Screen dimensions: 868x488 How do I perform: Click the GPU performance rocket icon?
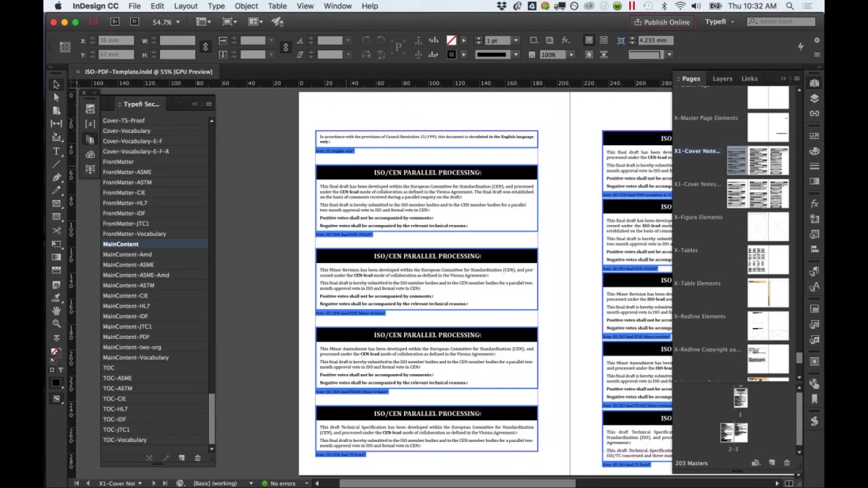point(277,22)
